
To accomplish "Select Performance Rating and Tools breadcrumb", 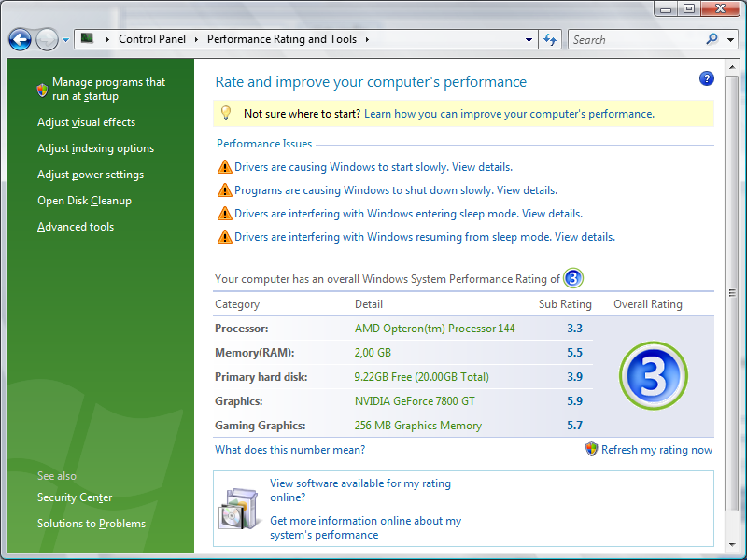I will pos(282,39).
